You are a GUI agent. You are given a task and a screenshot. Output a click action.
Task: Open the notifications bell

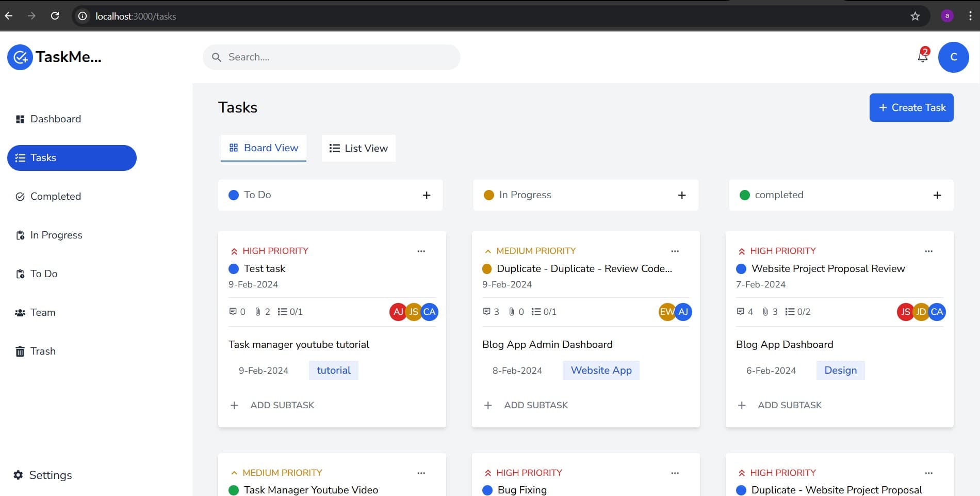tap(923, 57)
